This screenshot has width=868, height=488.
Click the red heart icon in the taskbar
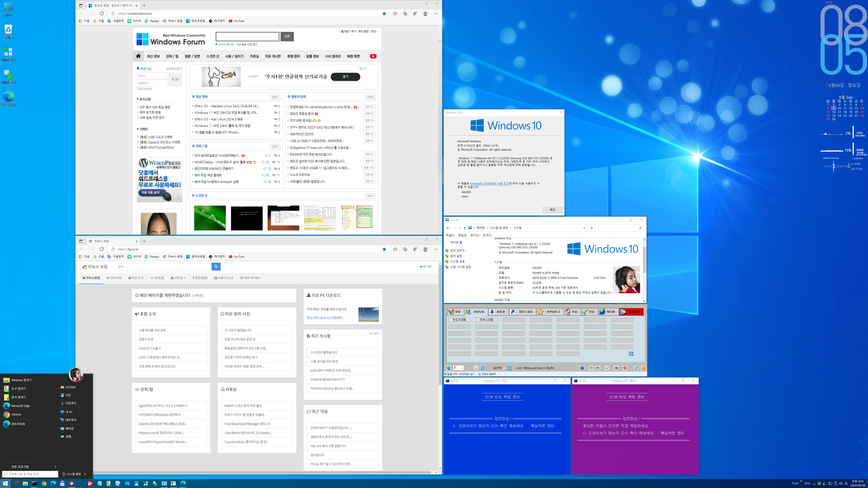pos(71,483)
